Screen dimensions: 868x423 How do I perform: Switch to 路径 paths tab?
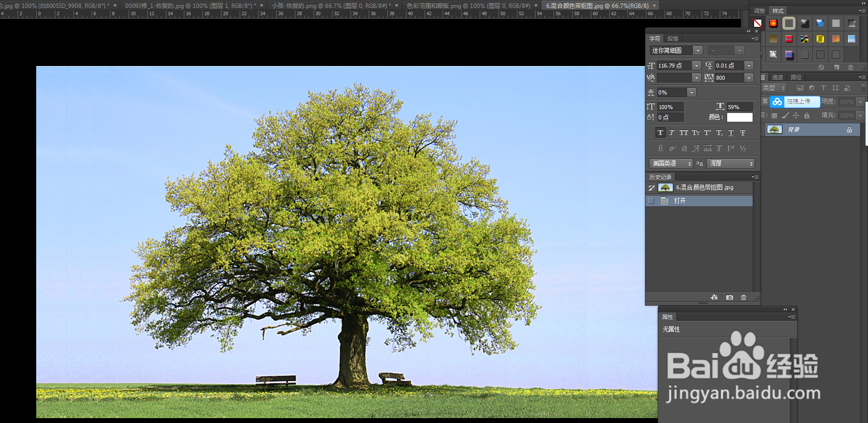(796, 77)
